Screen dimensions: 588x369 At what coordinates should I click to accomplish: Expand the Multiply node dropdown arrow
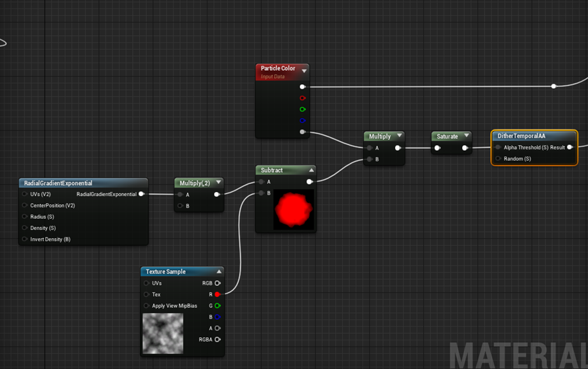point(400,135)
